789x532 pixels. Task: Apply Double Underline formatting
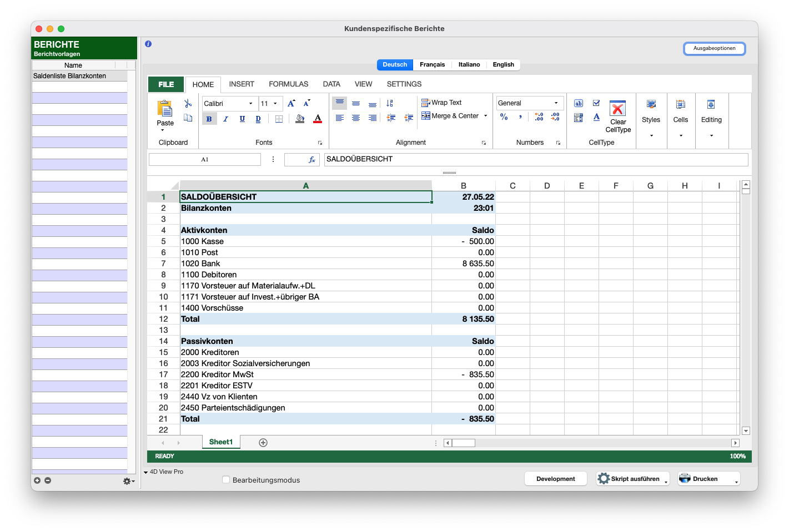(258, 119)
